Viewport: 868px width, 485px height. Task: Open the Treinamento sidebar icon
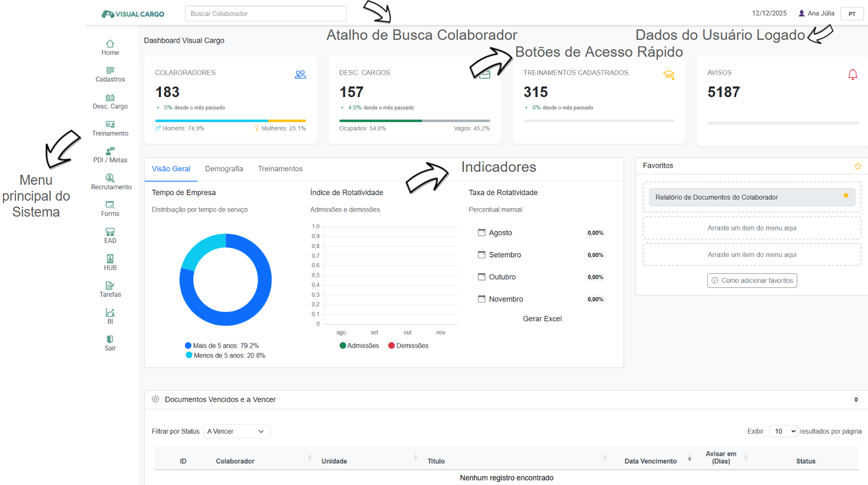coord(110,124)
